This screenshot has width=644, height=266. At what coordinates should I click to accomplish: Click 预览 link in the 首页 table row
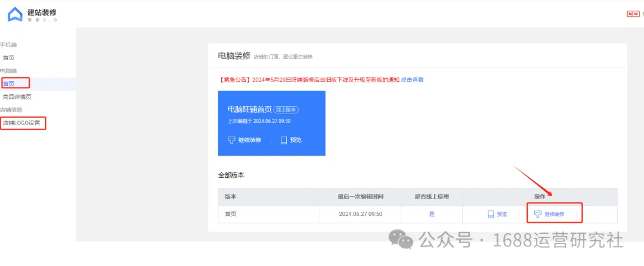pos(502,214)
